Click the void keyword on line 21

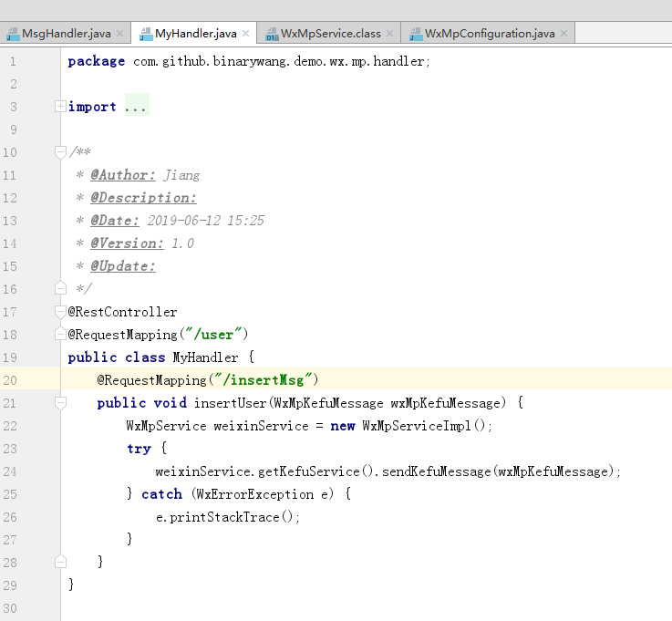[171, 403]
